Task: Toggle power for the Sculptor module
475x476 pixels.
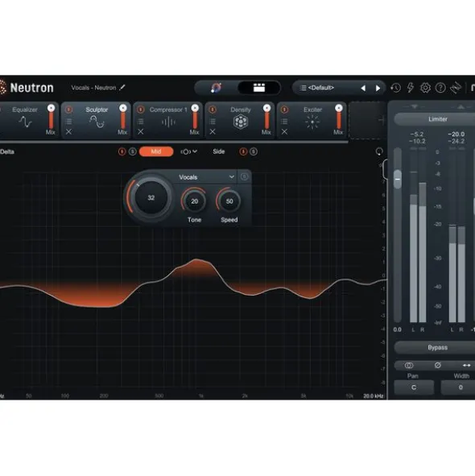Action: point(69,110)
